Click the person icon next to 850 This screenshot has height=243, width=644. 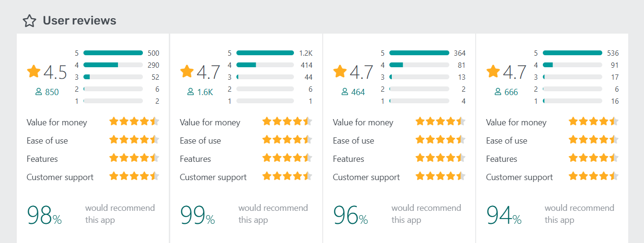click(39, 92)
